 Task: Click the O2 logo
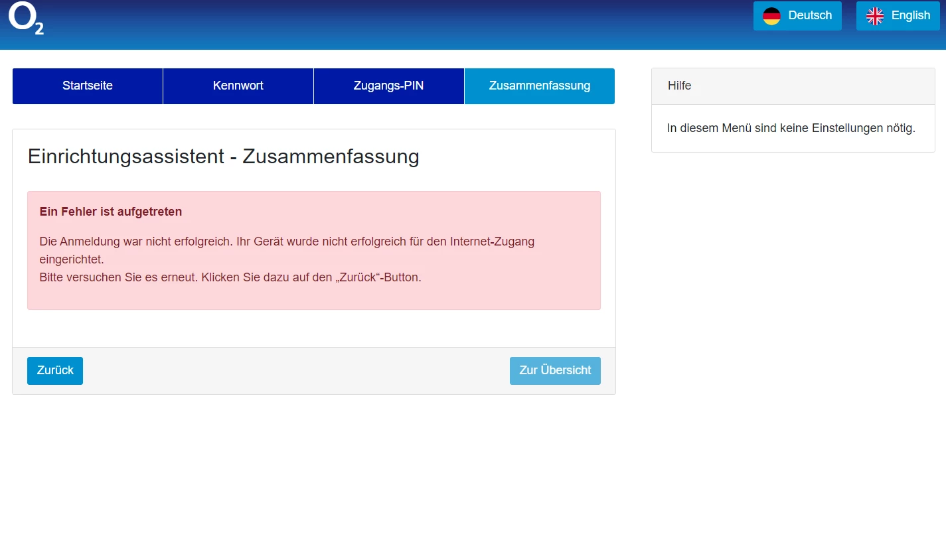tap(26, 17)
